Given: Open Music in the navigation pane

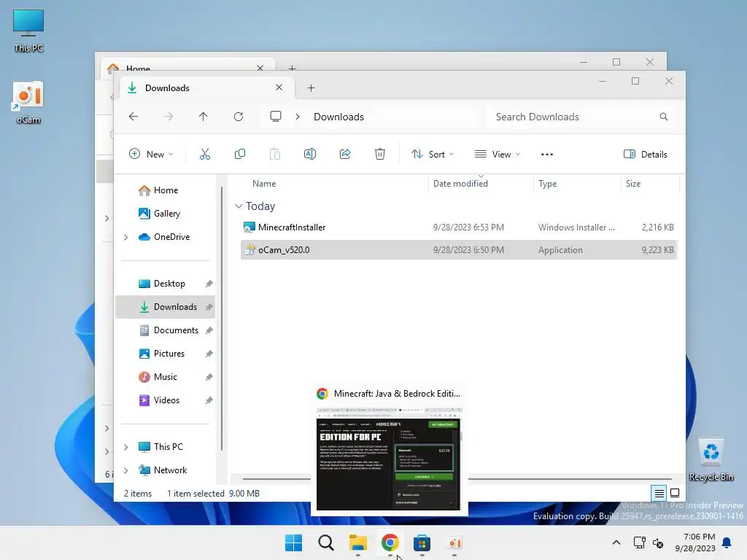Looking at the screenshot, I should coord(166,377).
